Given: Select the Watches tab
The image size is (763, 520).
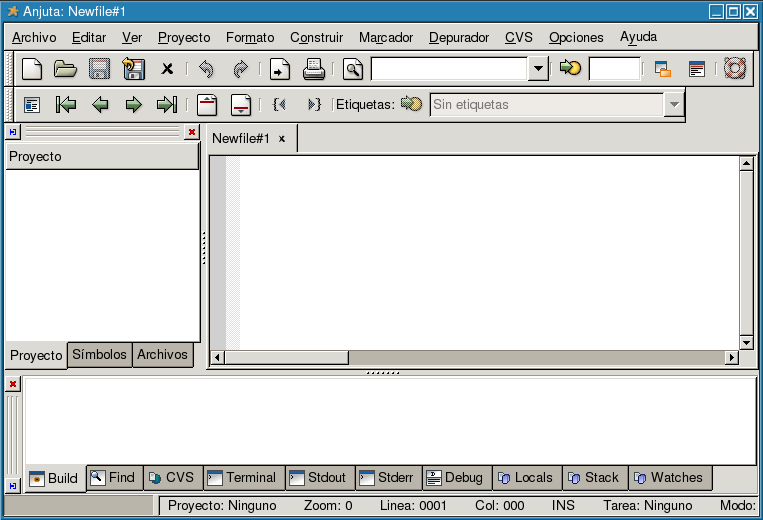Looking at the screenshot, I should tap(671, 478).
